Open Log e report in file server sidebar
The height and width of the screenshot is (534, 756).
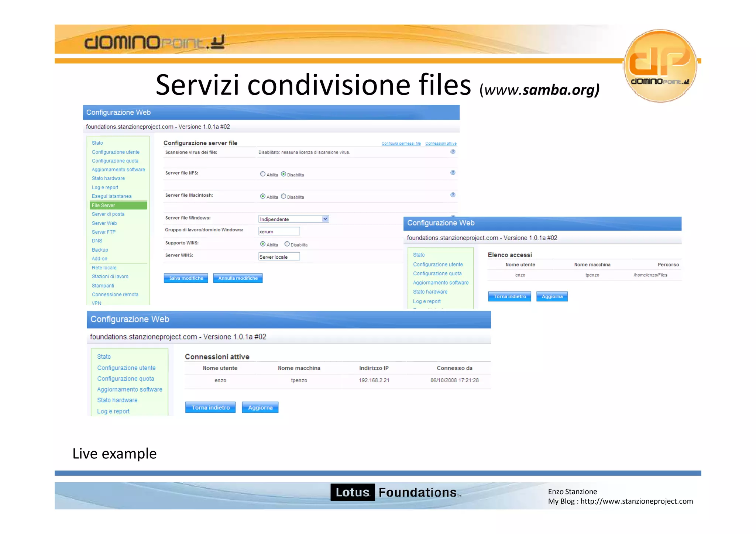105,187
